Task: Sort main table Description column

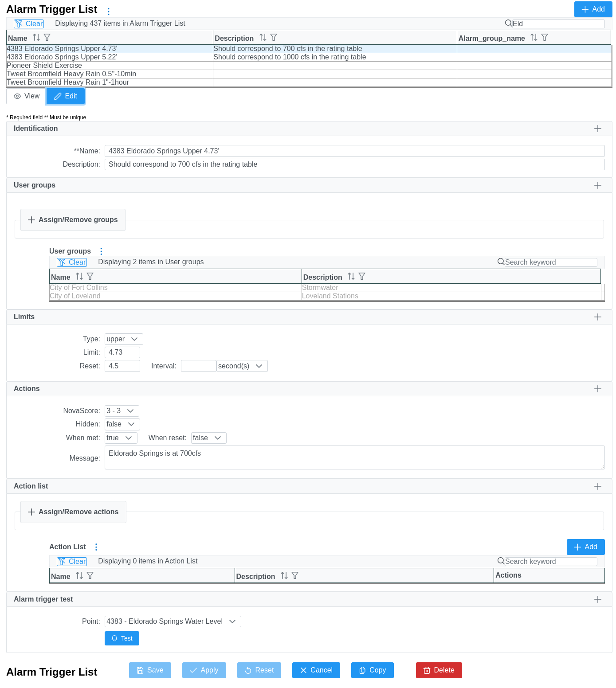Action: [x=263, y=38]
